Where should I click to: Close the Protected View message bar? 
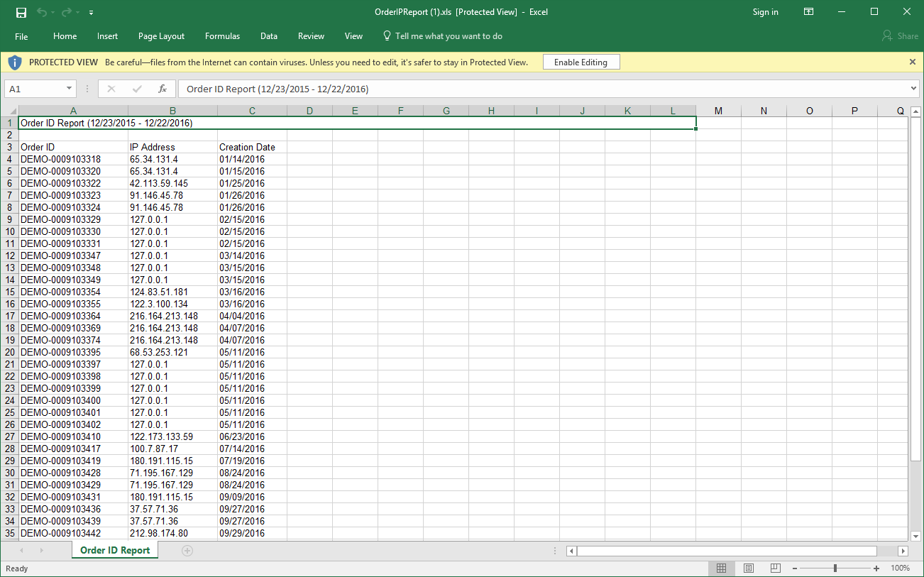913,62
